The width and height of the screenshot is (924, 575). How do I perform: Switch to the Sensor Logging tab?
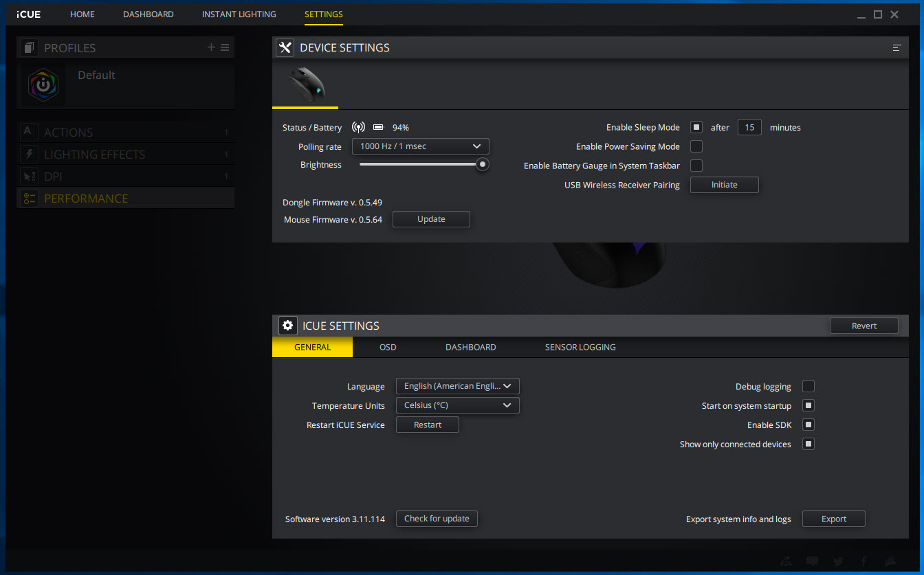[x=580, y=347]
